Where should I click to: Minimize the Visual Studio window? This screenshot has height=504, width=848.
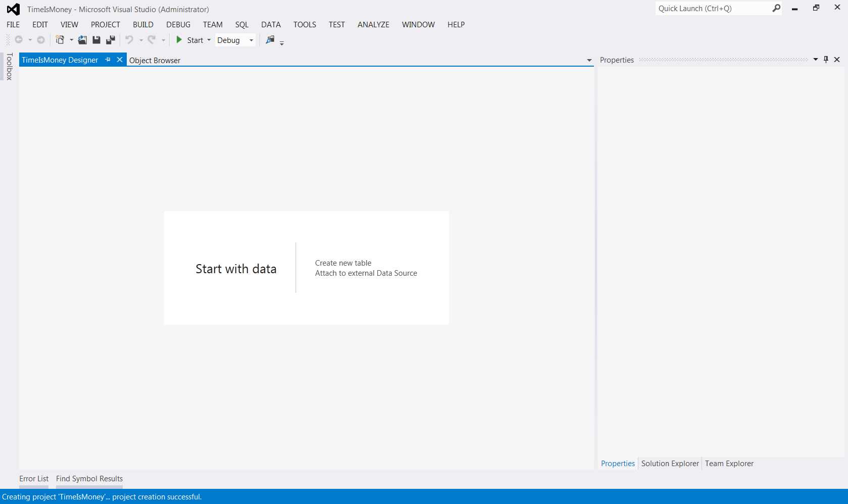[x=794, y=8]
